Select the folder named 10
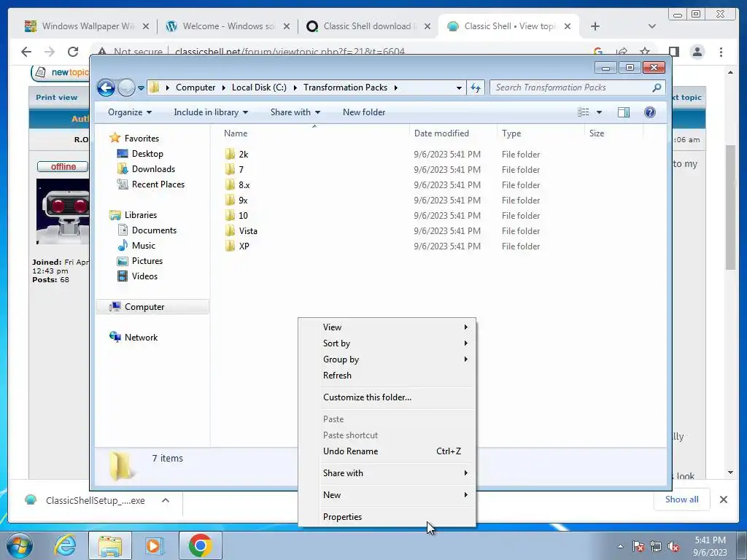 click(243, 215)
